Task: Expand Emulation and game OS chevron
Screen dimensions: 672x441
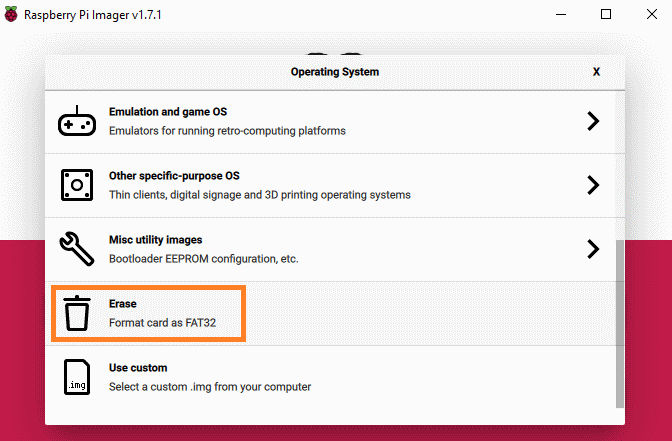Action: pos(593,121)
